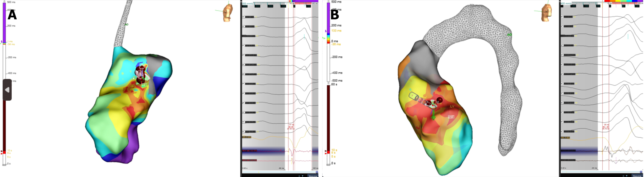This screenshot has width=644, height=177.
Task: Click the purple activation color bar in panel A
Action: pos(4,22)
